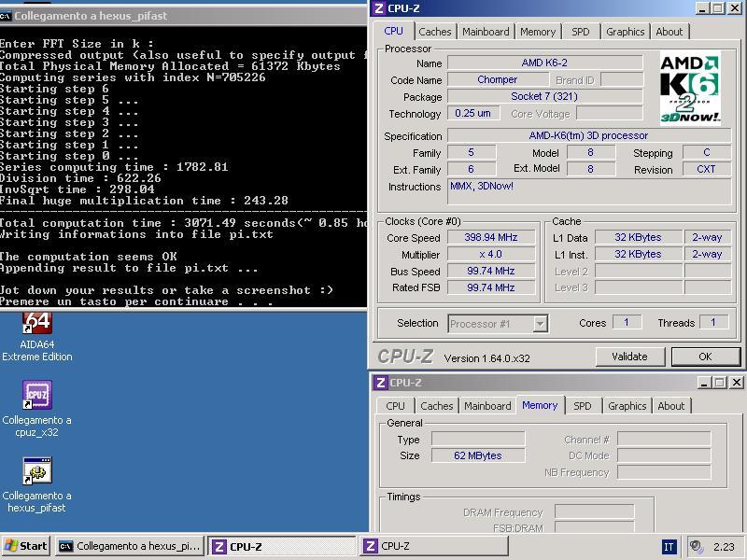747x560 pixels.
Task: Click the command prompt title bar icon
Action: point(6,16)
